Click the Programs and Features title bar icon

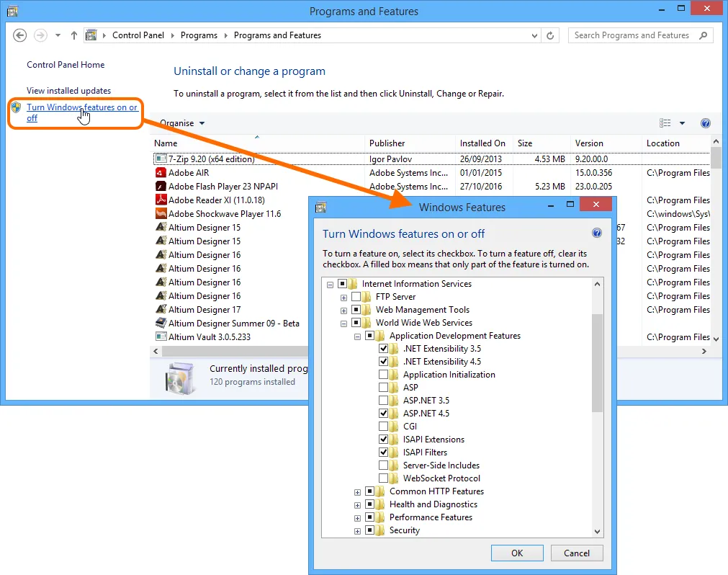click(12, 11)
